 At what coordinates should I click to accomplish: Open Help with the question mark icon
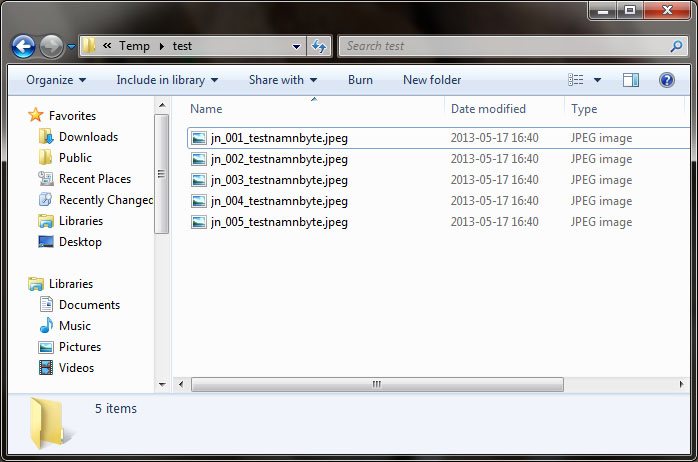pyautogui.click(x=666, y=80)
